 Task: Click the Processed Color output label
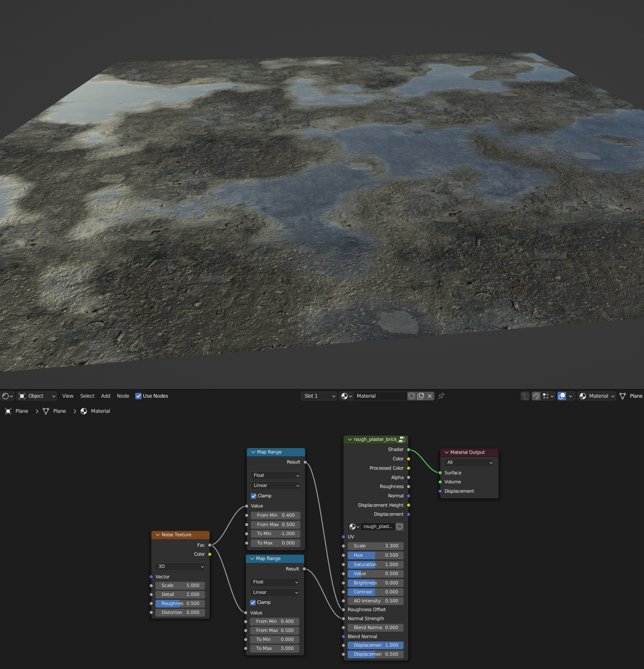click(386, 468)
